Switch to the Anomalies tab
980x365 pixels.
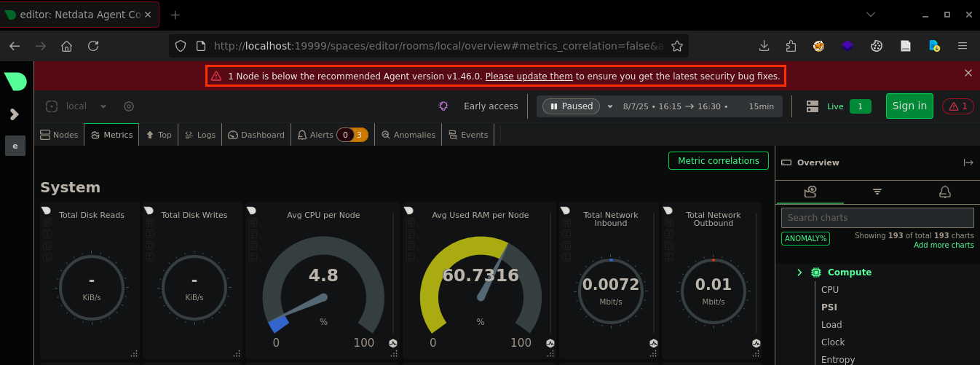(x=408, y=135)
